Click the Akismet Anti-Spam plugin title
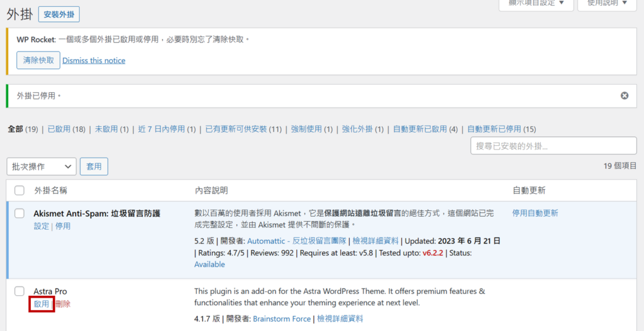Screen dimensions: 644x331 coord(97,214)
